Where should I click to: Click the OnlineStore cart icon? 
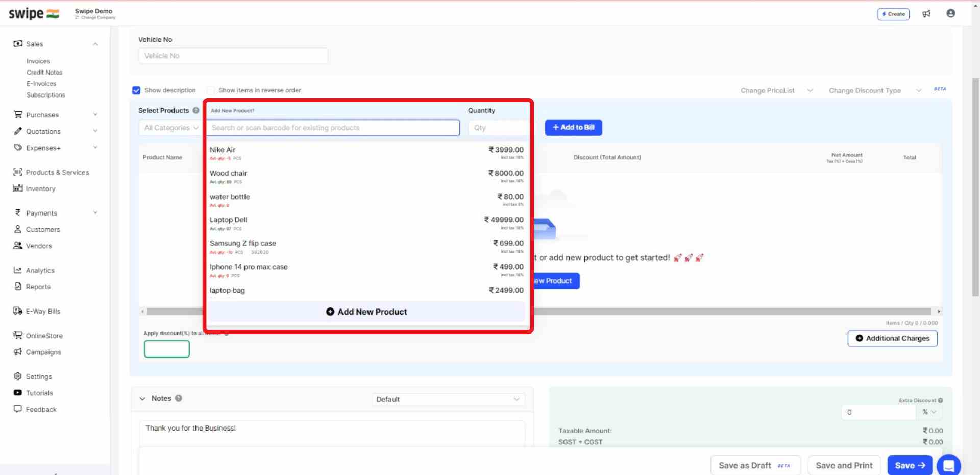click(18, 336)
